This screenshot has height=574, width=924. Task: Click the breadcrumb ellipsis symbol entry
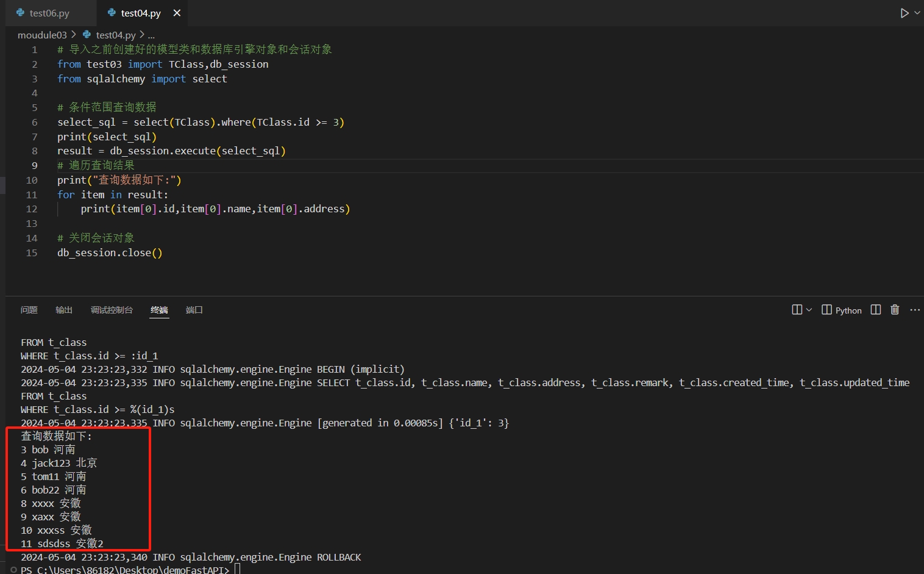[x=151, y=35]
